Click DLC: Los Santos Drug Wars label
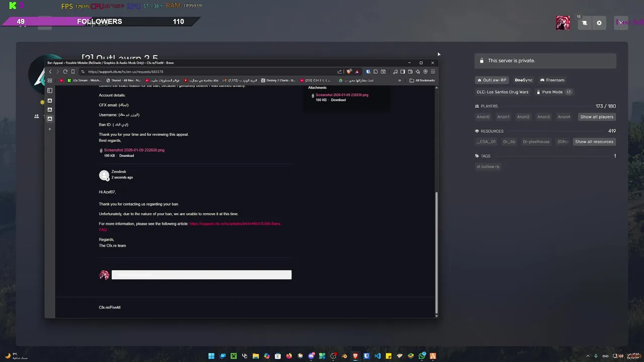 click(503, 92)
